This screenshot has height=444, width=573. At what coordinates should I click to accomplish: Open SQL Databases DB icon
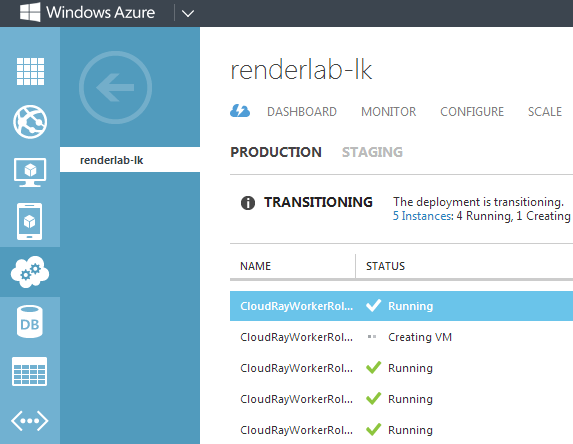pos(30,322)
